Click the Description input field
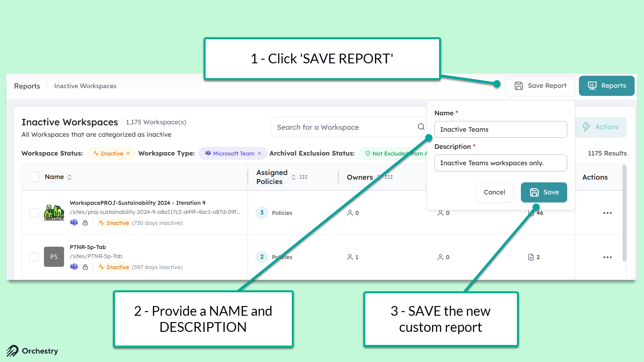 click(500, 163)
